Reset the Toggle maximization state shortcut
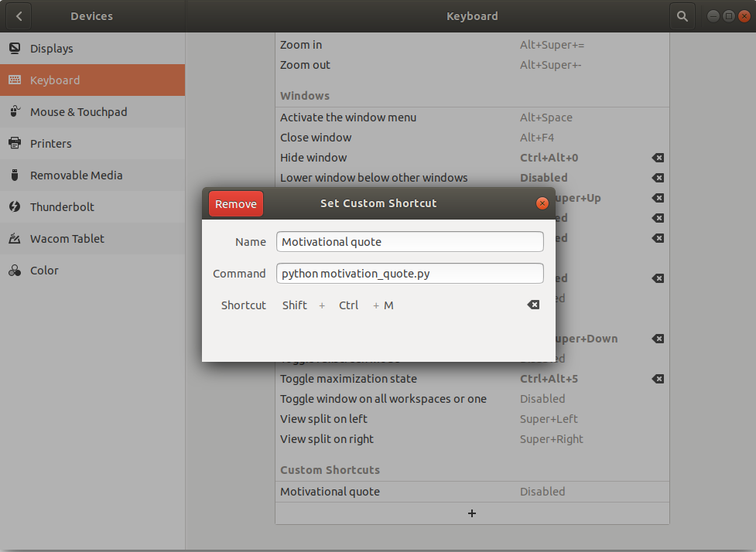Image resolution: width=756 pixels, height=552 pixels. (x=657, y=379)
